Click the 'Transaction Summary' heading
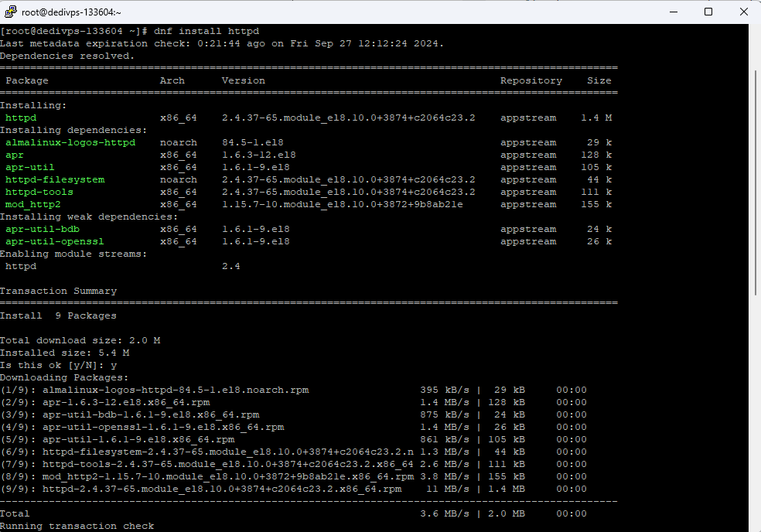 coord(58,291)
